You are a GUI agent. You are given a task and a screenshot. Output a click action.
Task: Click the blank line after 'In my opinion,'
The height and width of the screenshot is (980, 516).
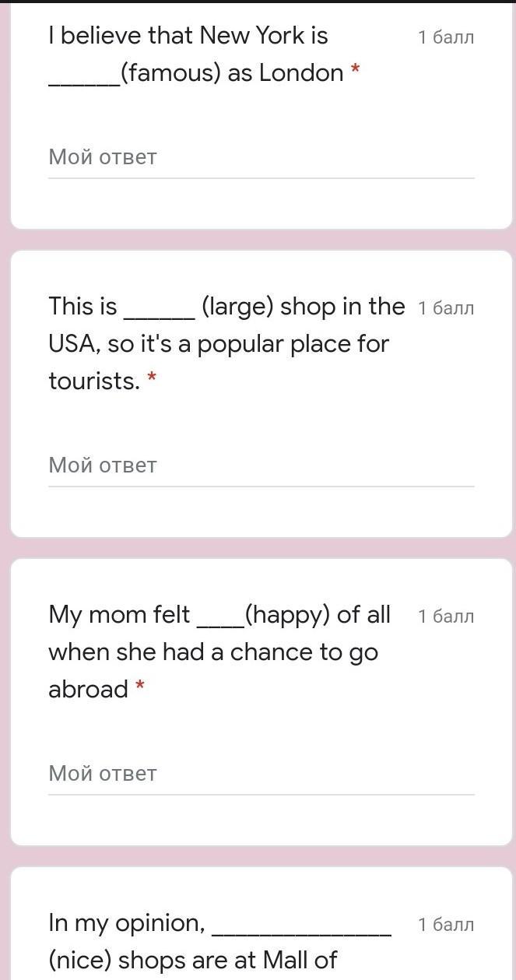coord(301,928)
